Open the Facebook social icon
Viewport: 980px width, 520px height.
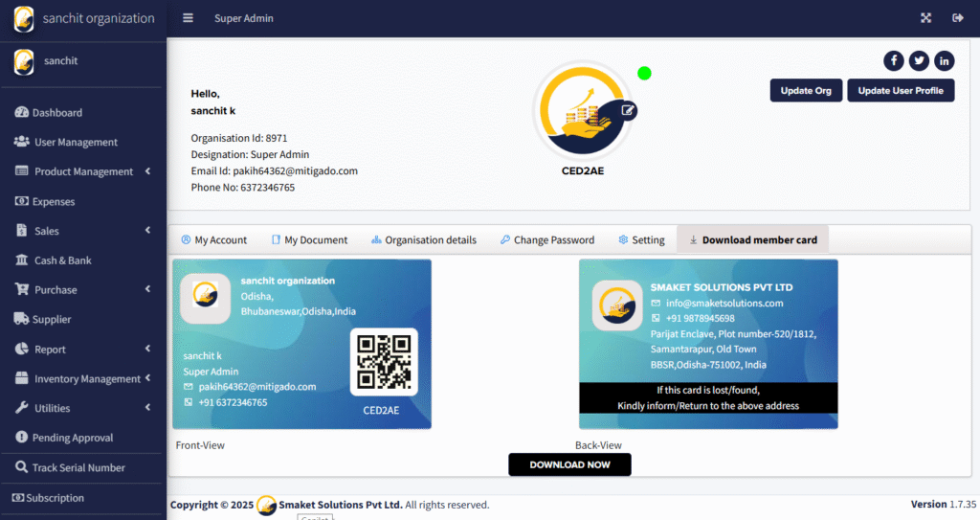pos(894,60)
